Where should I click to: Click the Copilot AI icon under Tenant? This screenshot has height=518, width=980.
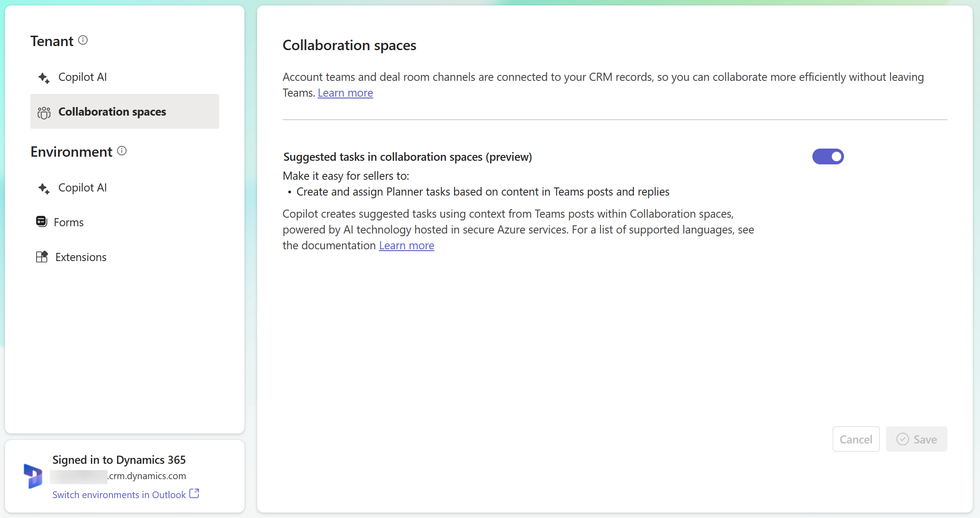click(x=43, y=76)
